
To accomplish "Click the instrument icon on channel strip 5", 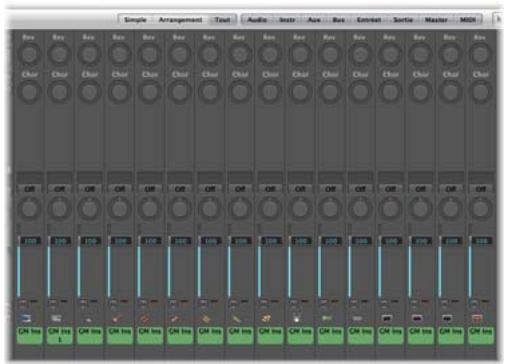I will (146, 319).
